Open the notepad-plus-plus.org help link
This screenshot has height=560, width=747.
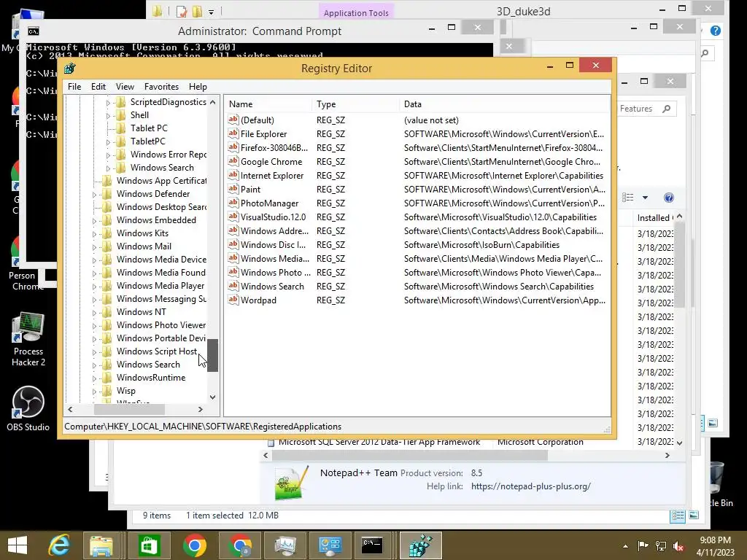pyautogui.click(x=531, y=486)
